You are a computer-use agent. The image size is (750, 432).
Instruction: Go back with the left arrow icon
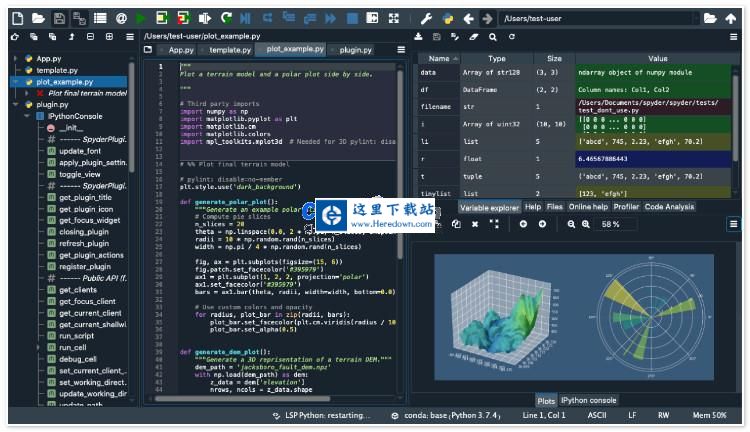coord(468,18)
